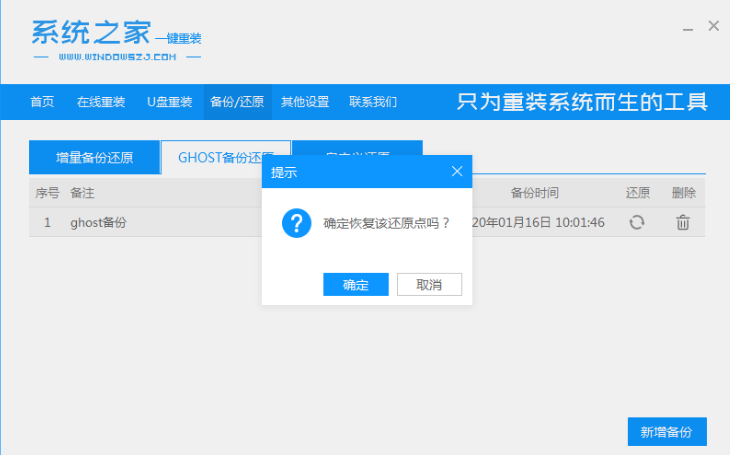Screen dimensions: 730x455
Task: Click the trash icon to delete ghost备份
Action: (683, 222)
